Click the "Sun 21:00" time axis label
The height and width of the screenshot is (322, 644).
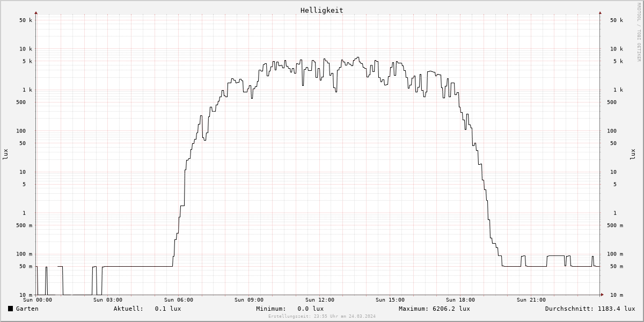[531, 300]
